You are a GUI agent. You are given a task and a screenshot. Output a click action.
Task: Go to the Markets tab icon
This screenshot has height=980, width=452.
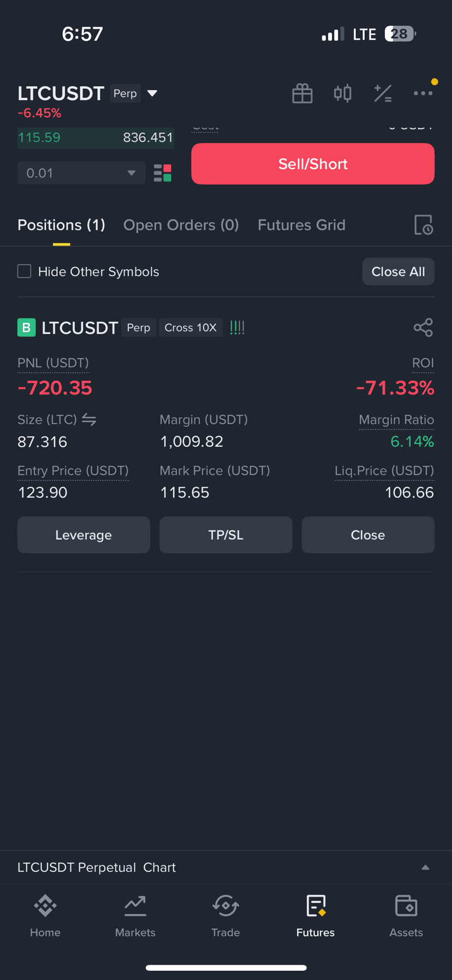tap(135, 906)
